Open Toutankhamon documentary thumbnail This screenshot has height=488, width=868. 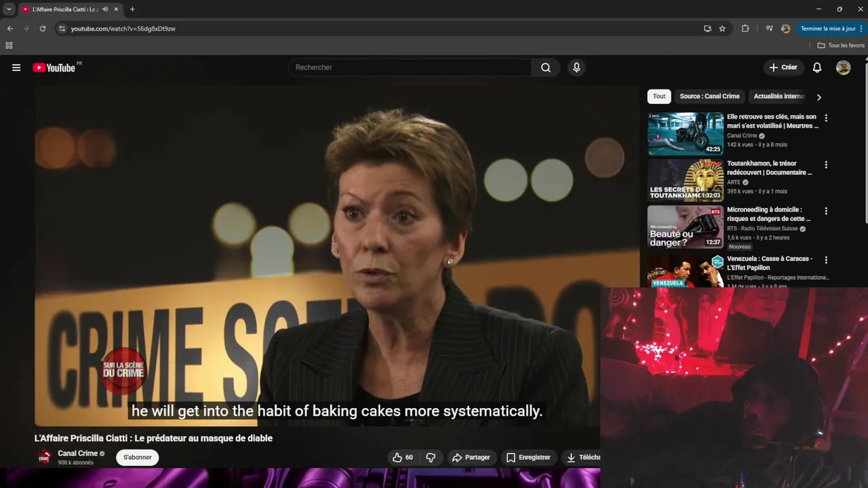click(685, 180)
